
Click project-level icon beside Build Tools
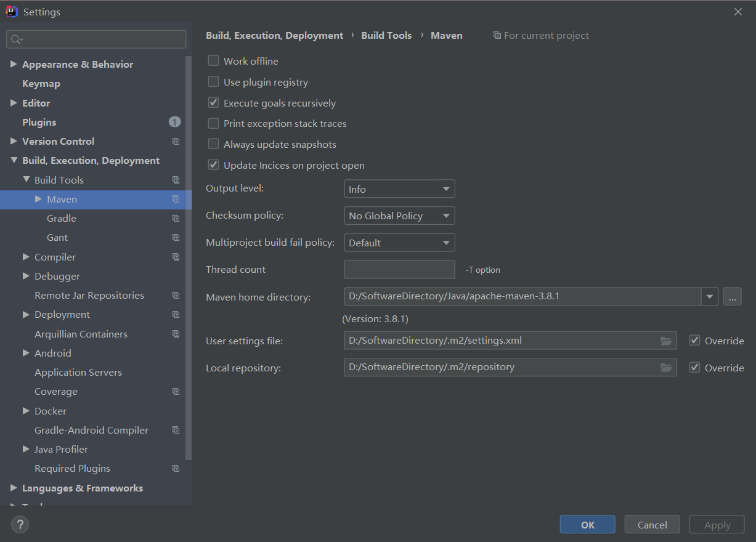(x=176, y=180)
